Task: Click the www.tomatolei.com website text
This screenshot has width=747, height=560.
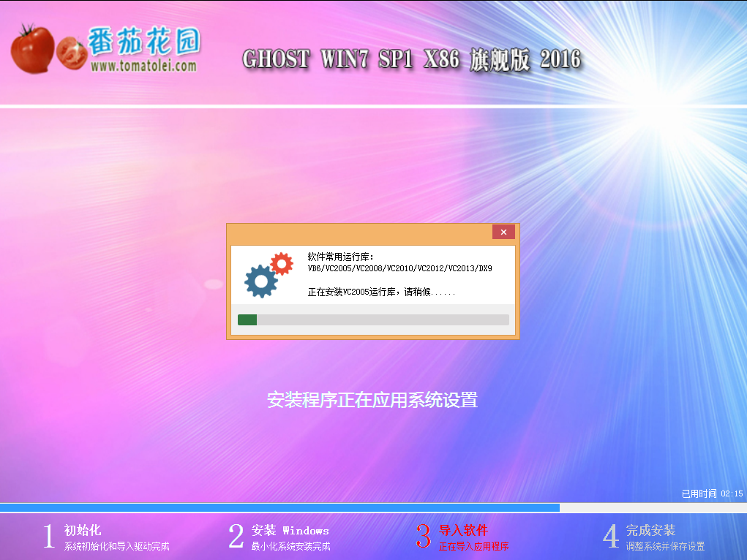Action: click(143, 65)
